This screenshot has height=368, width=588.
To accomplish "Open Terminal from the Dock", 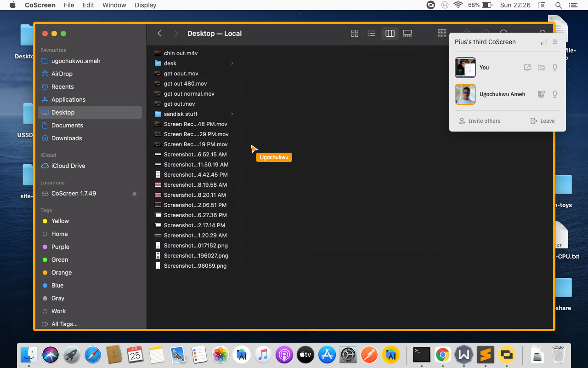I will point(421,355).
